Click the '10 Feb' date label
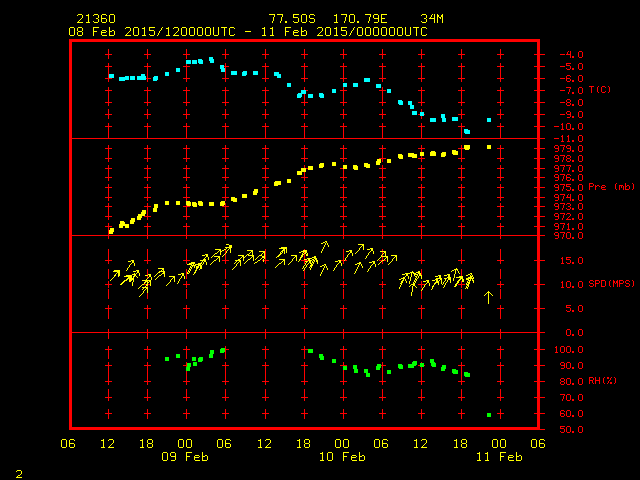Image resolution: width=640 pixels, height=480 pixels. pyautogui.click(x=342, y=456)
